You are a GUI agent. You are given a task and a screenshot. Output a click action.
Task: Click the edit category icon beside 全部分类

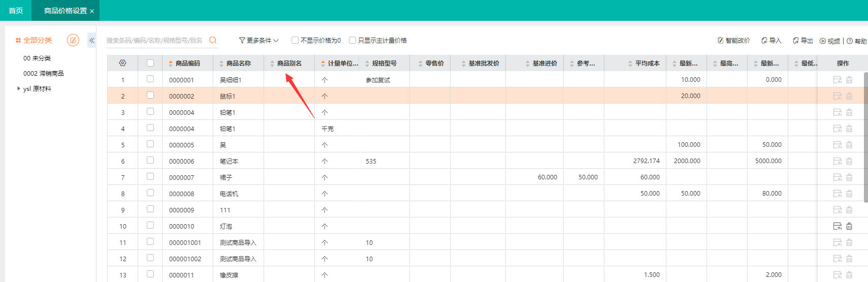(73, 40)
